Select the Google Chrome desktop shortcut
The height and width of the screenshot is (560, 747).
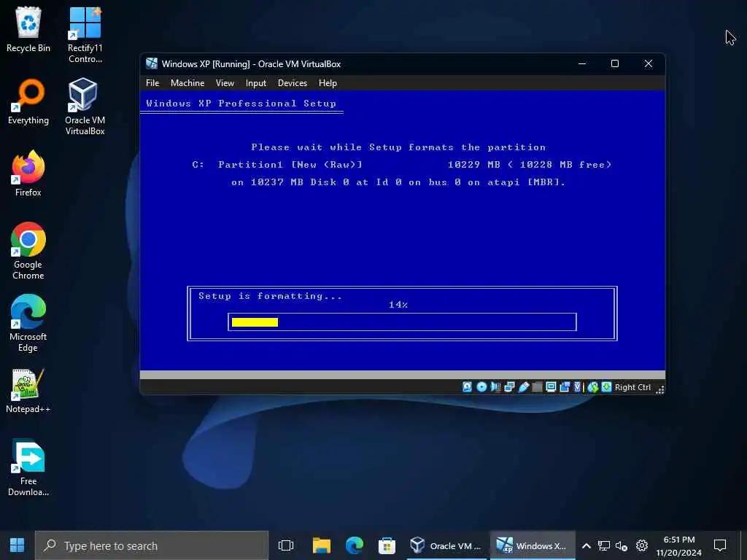pyautogui.click(x=28, y=251)
